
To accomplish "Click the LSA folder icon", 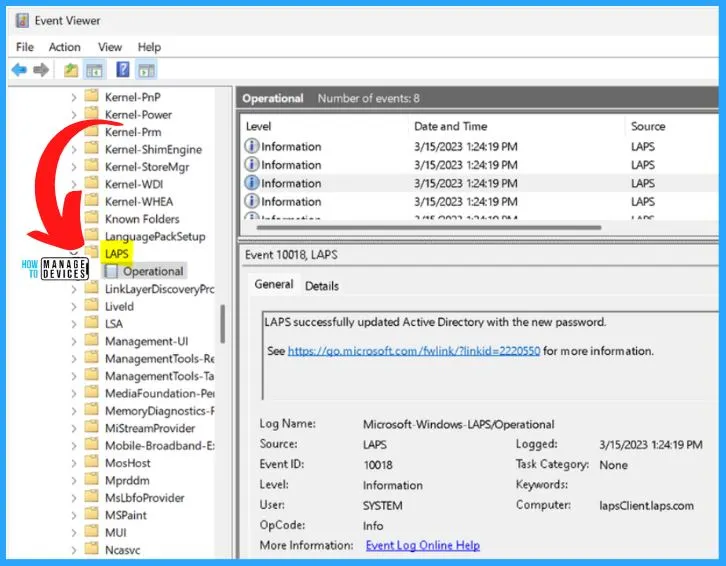I will (92, 323).
